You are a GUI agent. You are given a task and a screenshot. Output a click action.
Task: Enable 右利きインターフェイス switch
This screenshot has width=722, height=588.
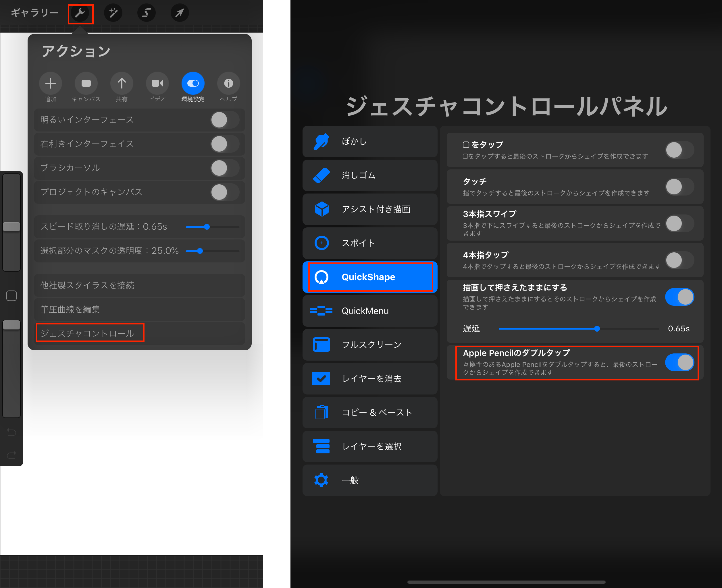[x=225, y=144]
